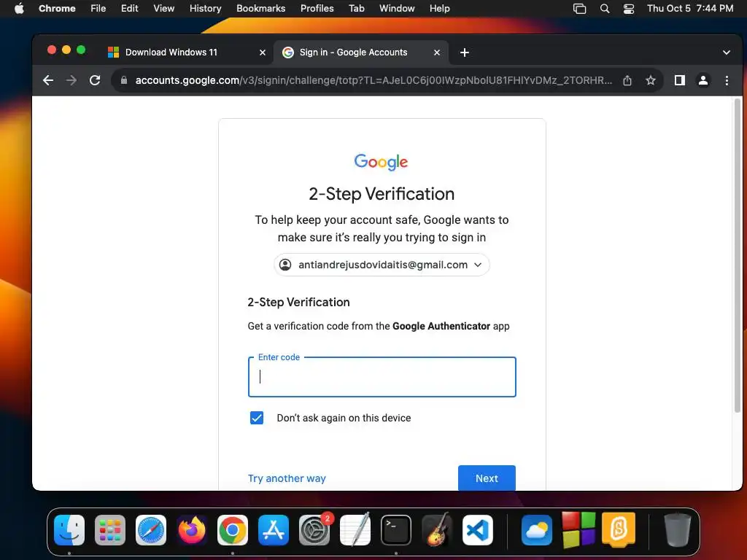Viewport: 747px width, 560px height.
Task: Open the account switcher for antiandrejusdovidaitis@gmail.com
Action: point(382,265)
